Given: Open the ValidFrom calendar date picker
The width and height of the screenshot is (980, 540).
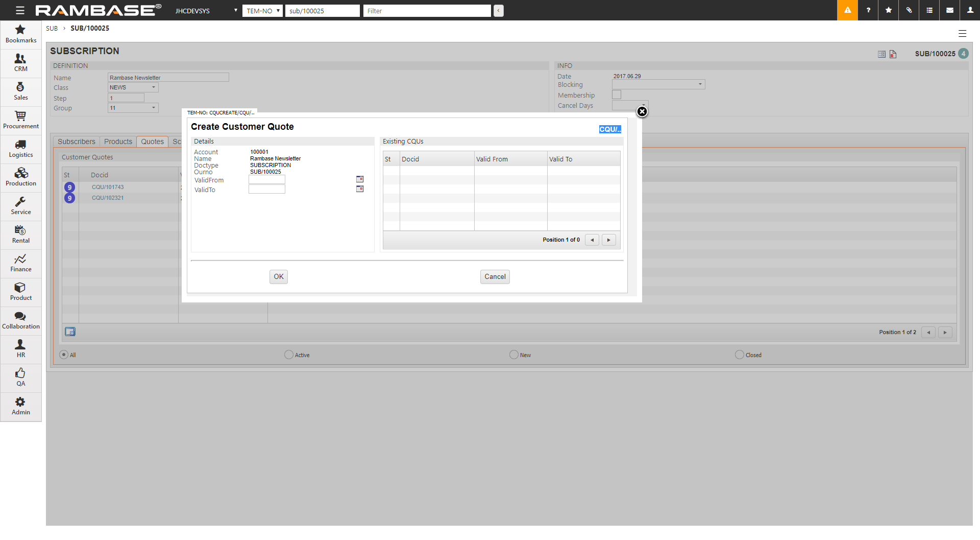Looking at the screenshot, I should click(360, 179).
